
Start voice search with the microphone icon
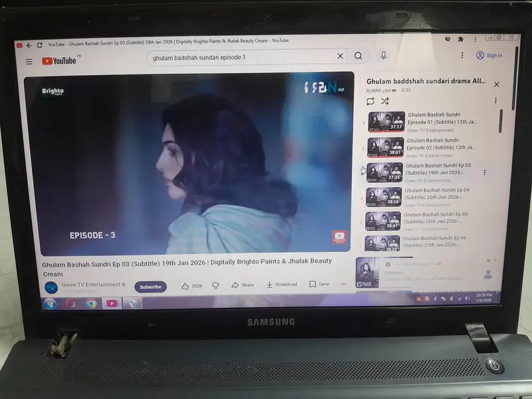pyautogui.click(x=384, y=55)
